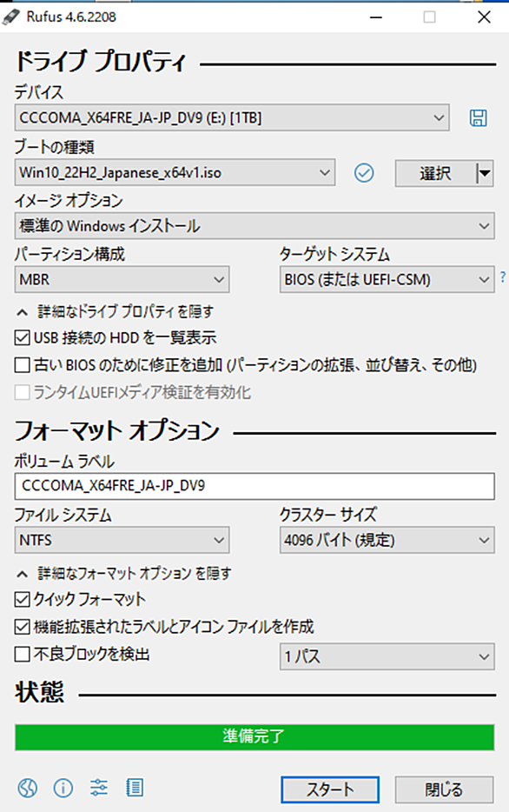
Task: Click the green 準備完了 progress bar
Action: (x=254, y=737)
